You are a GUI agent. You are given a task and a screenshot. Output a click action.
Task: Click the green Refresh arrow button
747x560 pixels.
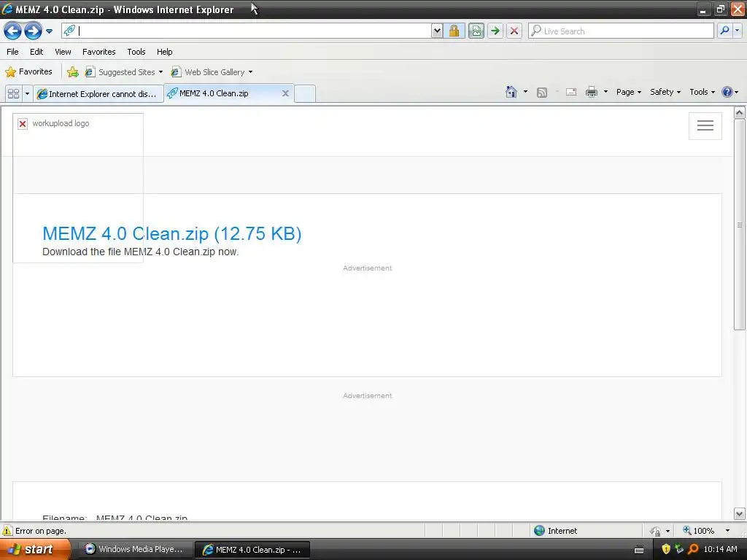tap(495, 31)
